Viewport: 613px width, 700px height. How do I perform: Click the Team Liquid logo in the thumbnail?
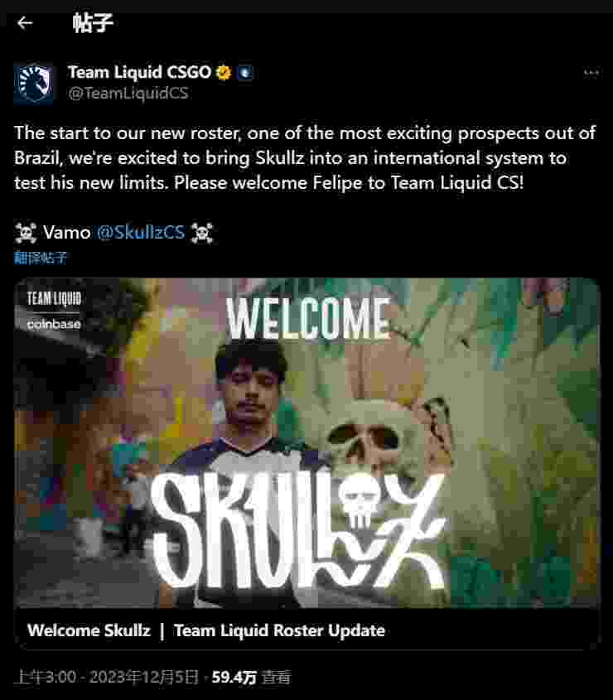(54, 298)
